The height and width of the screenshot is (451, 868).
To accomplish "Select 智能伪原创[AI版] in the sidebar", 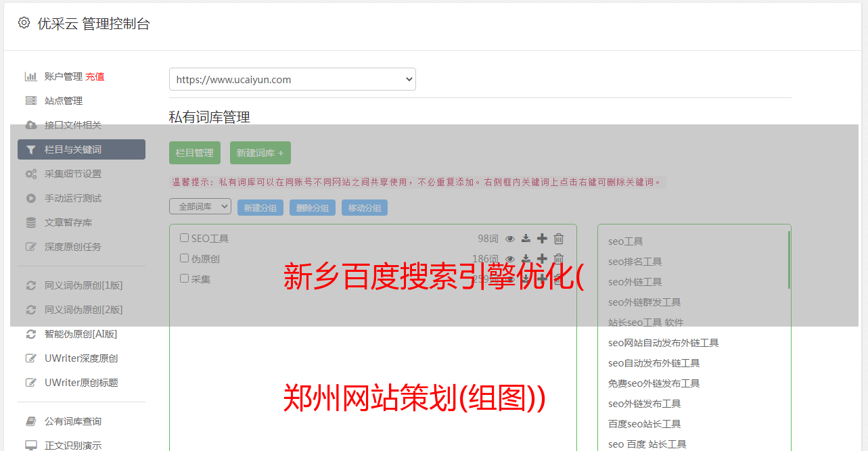I will click(x=81, y=334).
